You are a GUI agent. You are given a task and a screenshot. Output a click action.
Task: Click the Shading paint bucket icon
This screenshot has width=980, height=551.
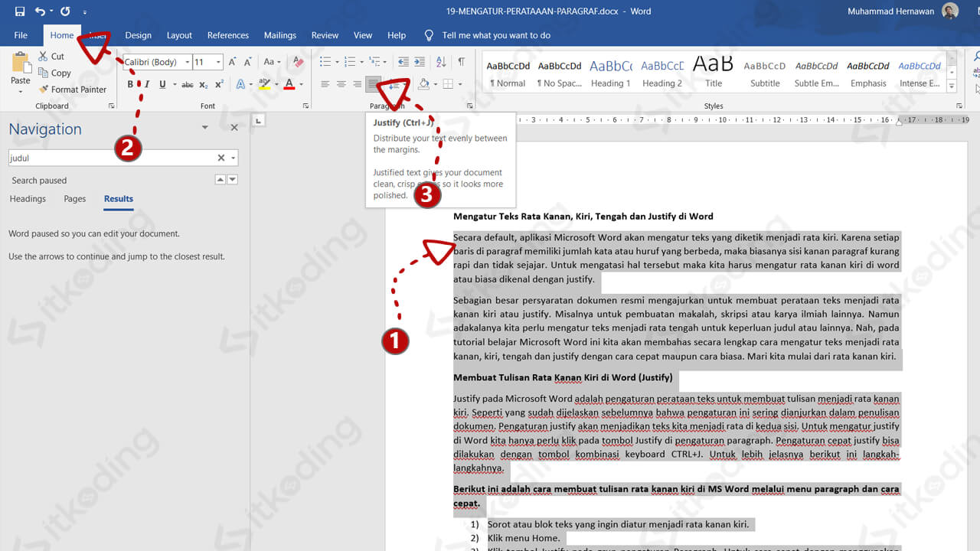(x=425, y=84)
